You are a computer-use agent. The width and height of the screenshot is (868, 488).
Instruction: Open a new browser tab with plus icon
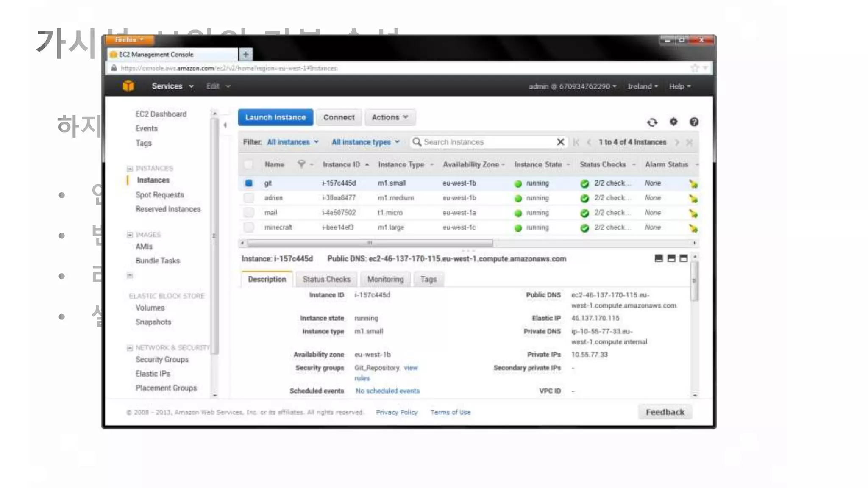pos(246,54)
